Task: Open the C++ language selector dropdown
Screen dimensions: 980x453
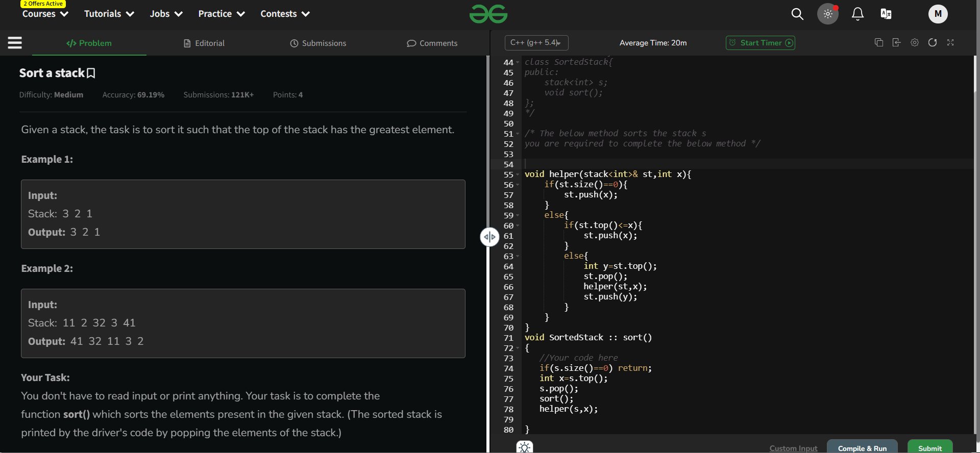Action: (536, 43)
